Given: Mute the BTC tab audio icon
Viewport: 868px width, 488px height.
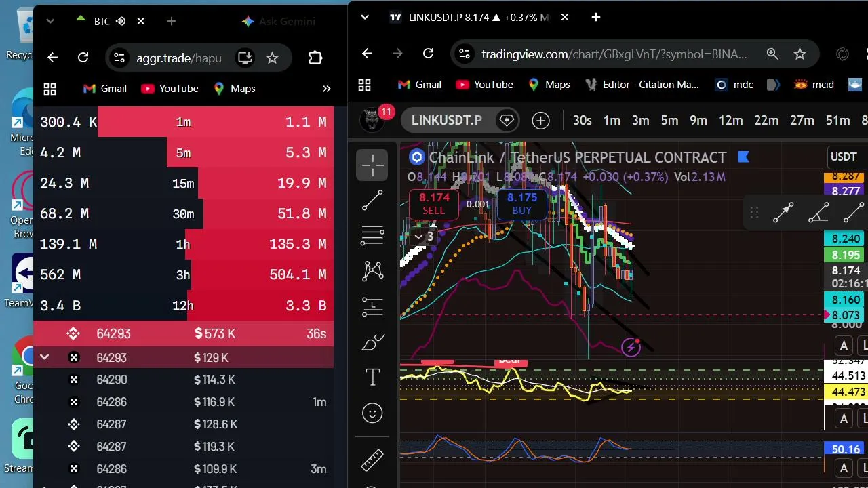Looking at the screenshot, I should [x=121, y=21].
